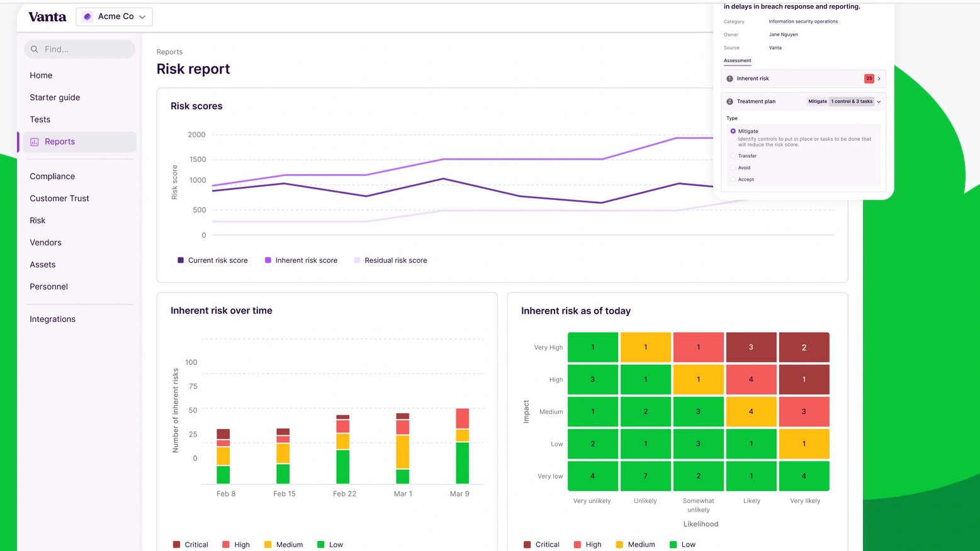Click the "1 control & 3 tasks" badge

(x=852, y=101)
